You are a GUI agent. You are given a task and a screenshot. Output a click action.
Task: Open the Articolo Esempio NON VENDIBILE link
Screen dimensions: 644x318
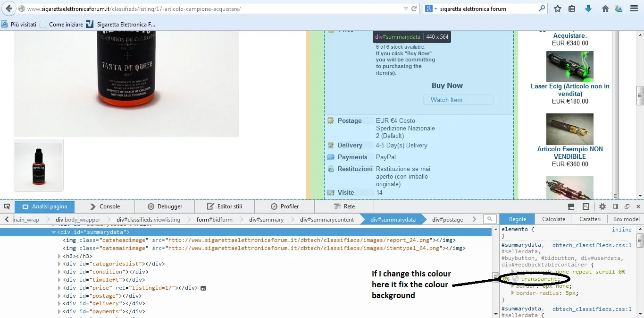click(x=570, y=153)
